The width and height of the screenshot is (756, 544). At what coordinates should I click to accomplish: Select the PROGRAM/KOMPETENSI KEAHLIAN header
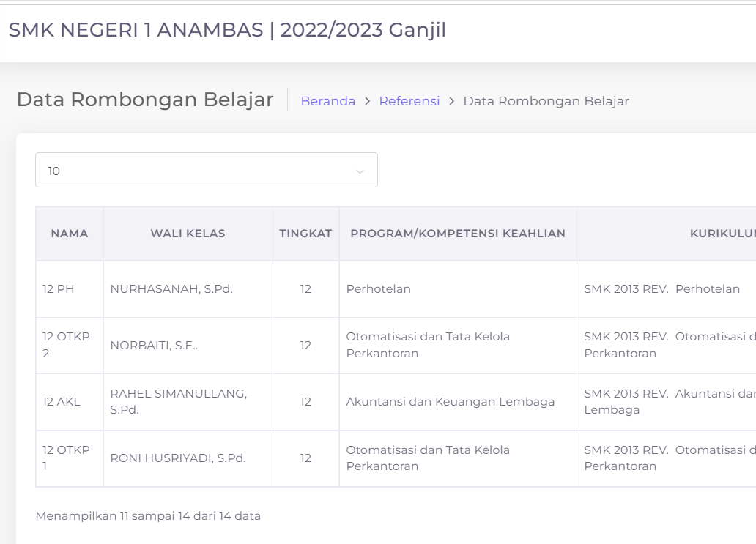coord(457,233)
